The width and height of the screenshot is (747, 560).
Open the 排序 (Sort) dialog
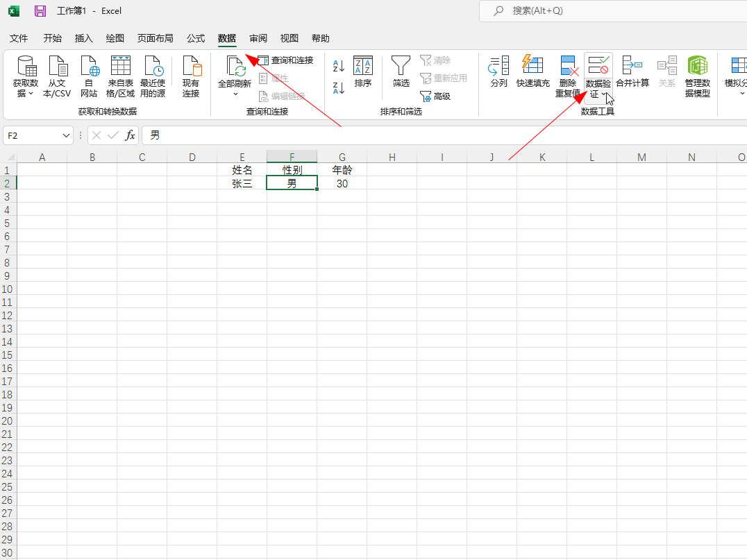[x=363, y=72]
